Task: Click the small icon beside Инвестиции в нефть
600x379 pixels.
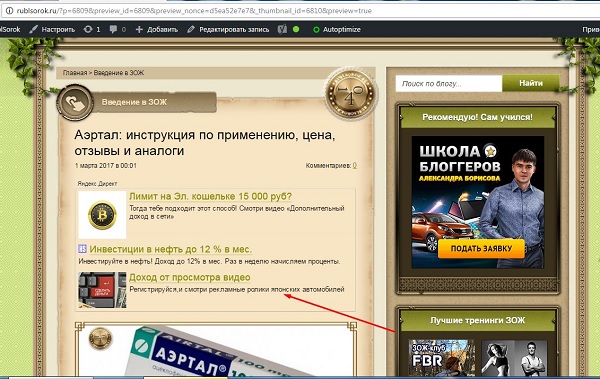Action: click(x=82, y=249)
